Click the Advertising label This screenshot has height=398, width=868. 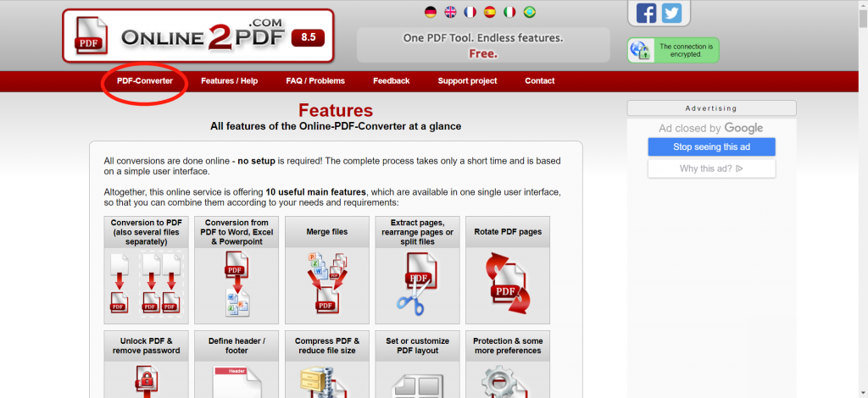click(x=711, y=108)
